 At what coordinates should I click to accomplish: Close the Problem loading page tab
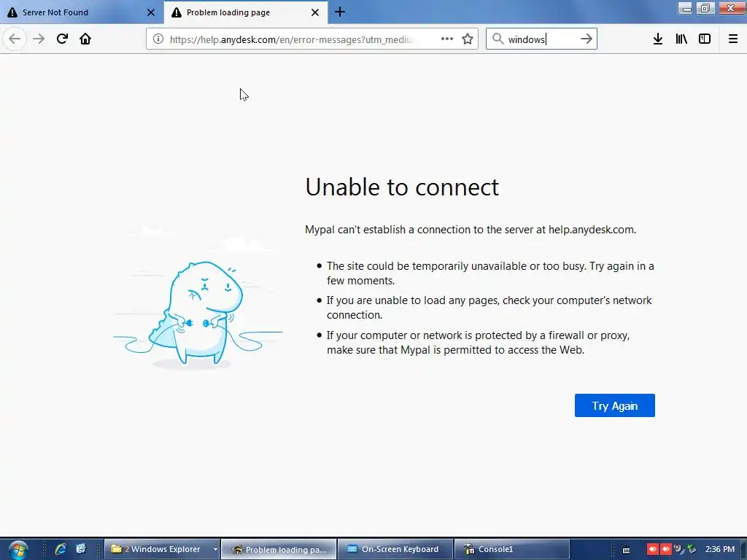click(315, 12)
